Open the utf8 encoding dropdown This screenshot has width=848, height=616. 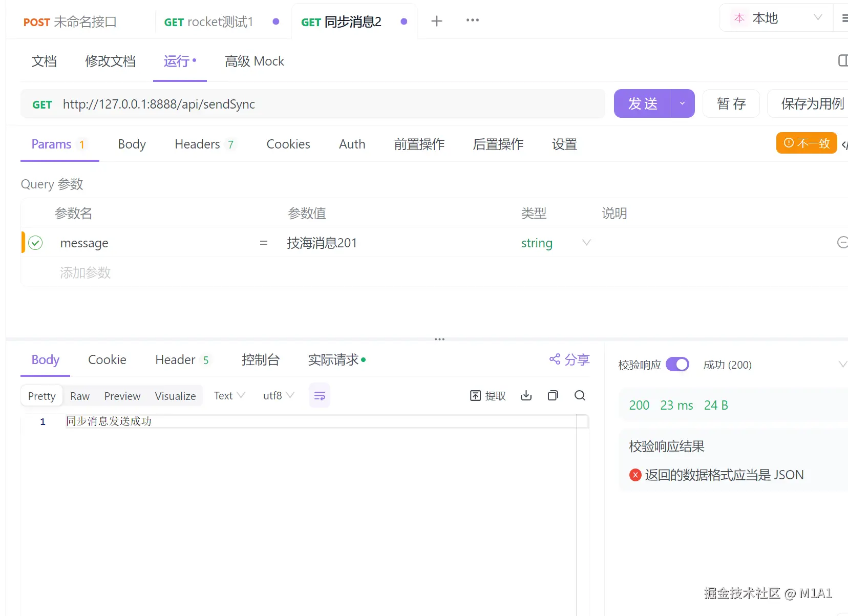[x=279, y=396]
